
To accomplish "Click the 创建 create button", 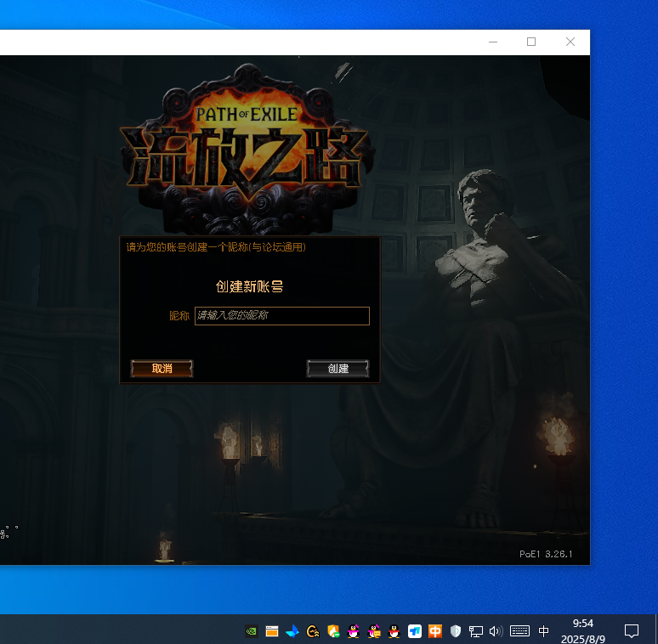I will click(338, 369).
